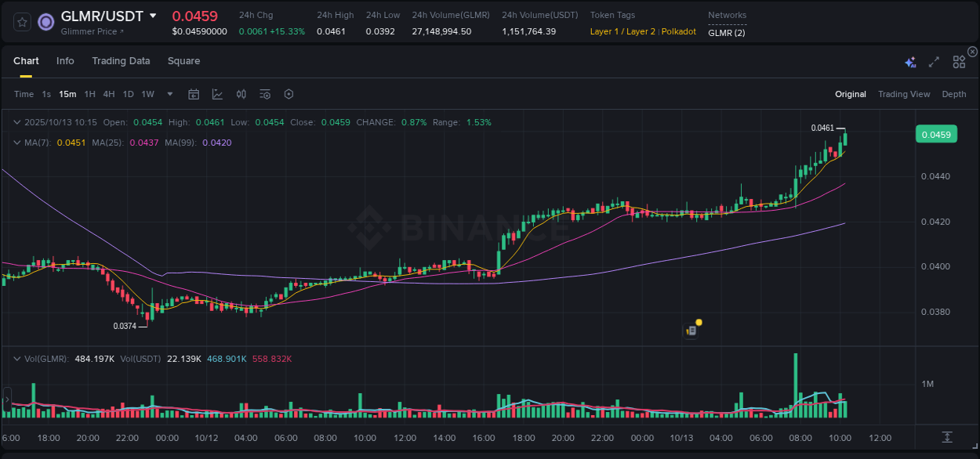Expand the chart with the fullscreen arrow icon
The width and height of the screenshot is (980, 459).
point(934,60)
